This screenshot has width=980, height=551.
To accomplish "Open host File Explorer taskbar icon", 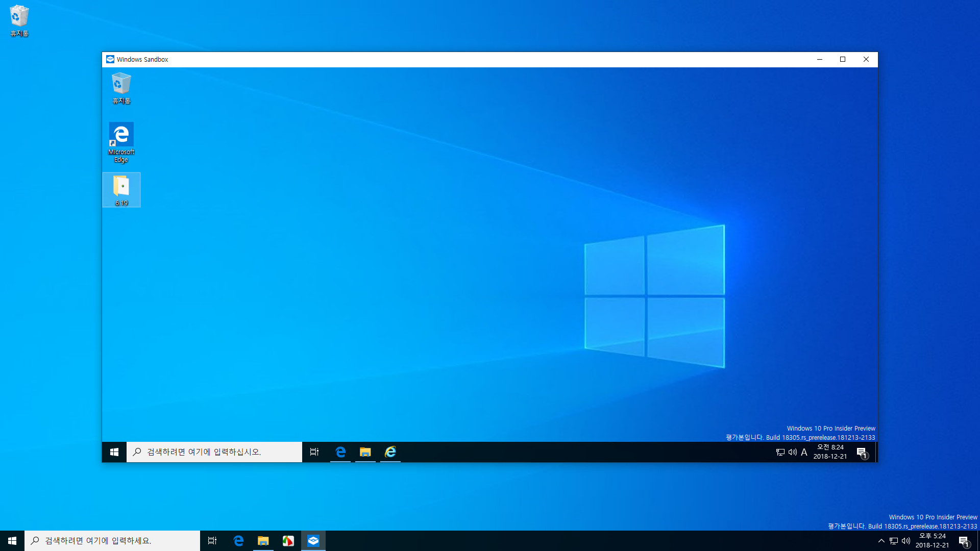I will pos(263,541).
